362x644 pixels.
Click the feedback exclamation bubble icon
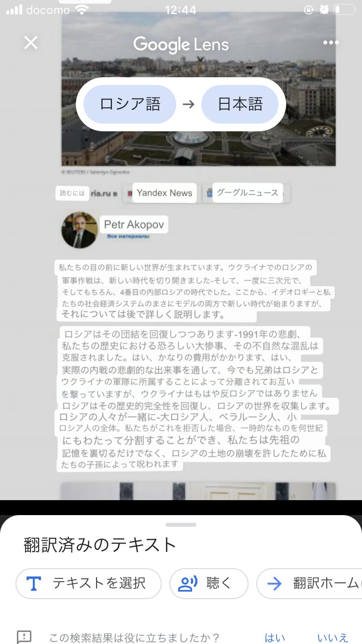[x=24, y=637]
